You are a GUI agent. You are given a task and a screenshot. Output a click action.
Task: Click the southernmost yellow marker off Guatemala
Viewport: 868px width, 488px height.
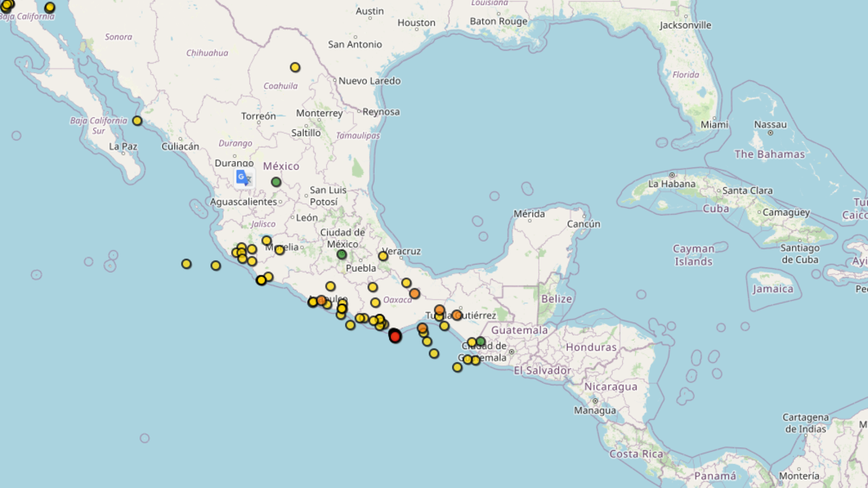coord(457,367)
